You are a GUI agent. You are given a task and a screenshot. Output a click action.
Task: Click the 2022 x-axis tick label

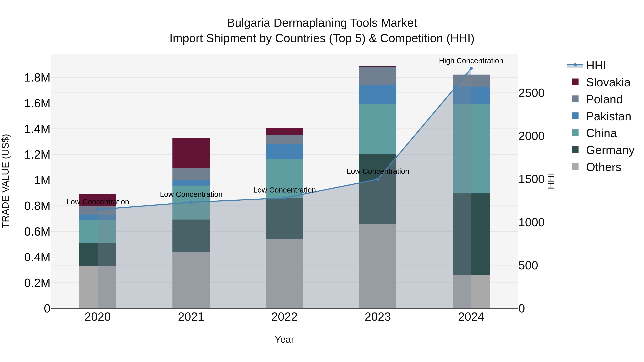tap(284, 317)
